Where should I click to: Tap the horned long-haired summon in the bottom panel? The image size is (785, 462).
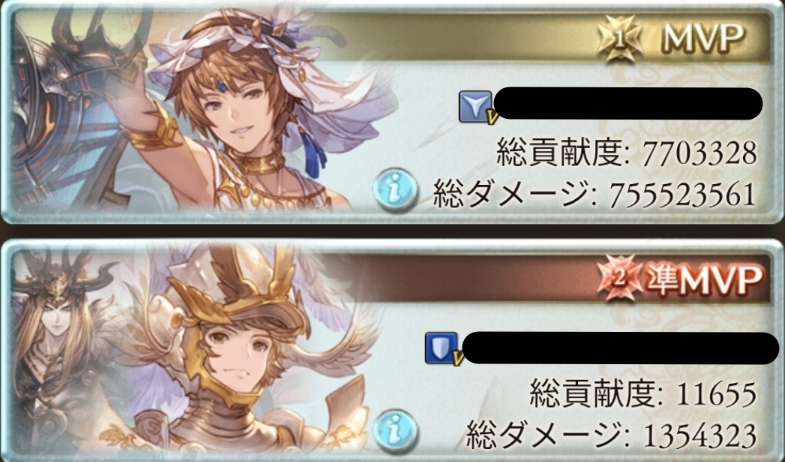[x=53, y=350]
